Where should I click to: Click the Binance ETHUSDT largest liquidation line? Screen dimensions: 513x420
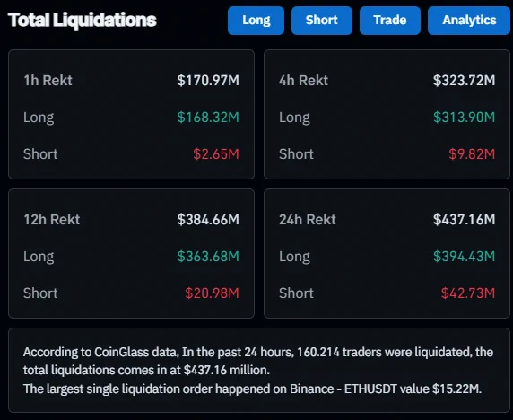(x=252, y=389)
